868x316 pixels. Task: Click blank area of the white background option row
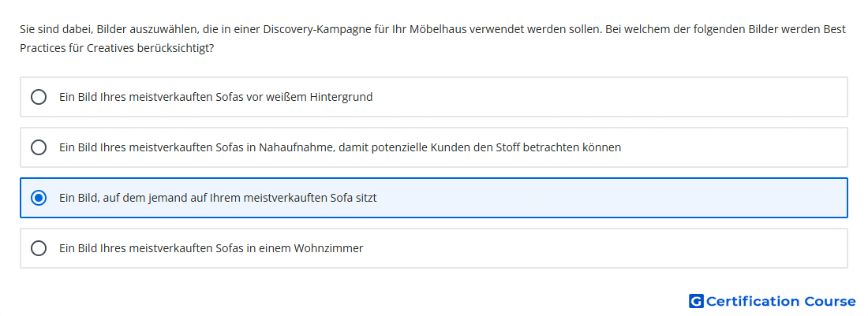pyautogui.click(x=609, y=97)
